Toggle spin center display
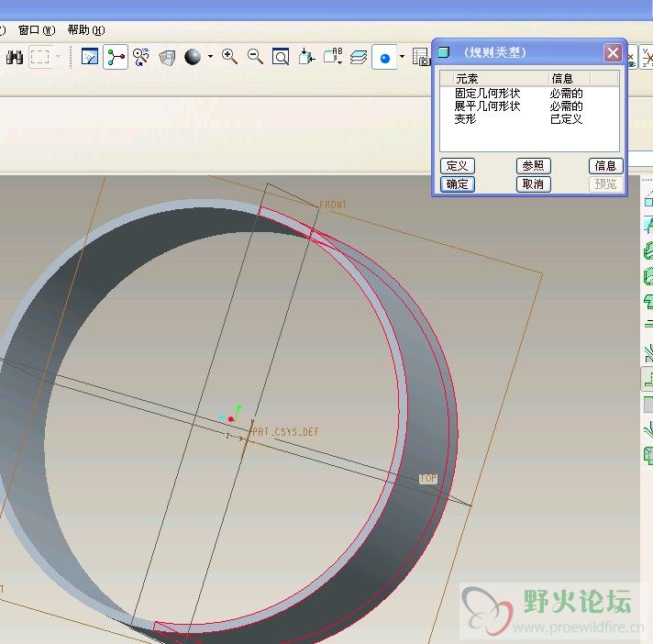 click(116, 57)
